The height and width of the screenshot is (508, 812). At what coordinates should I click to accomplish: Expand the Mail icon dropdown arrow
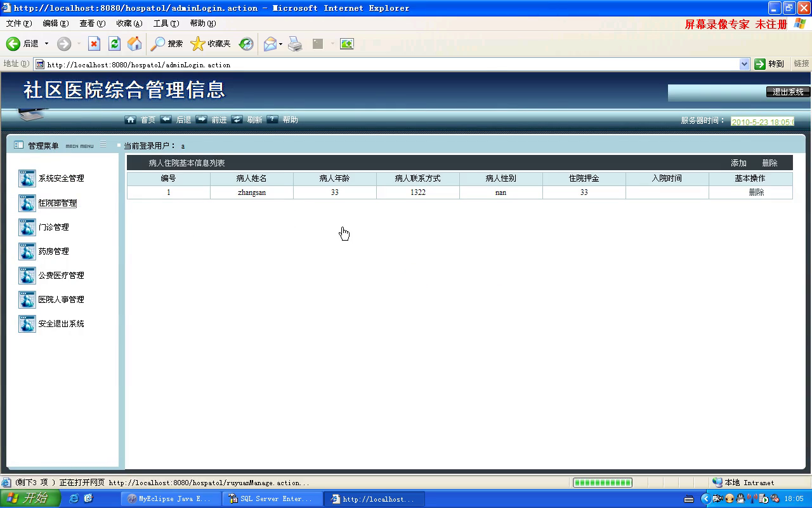[280, 44]
